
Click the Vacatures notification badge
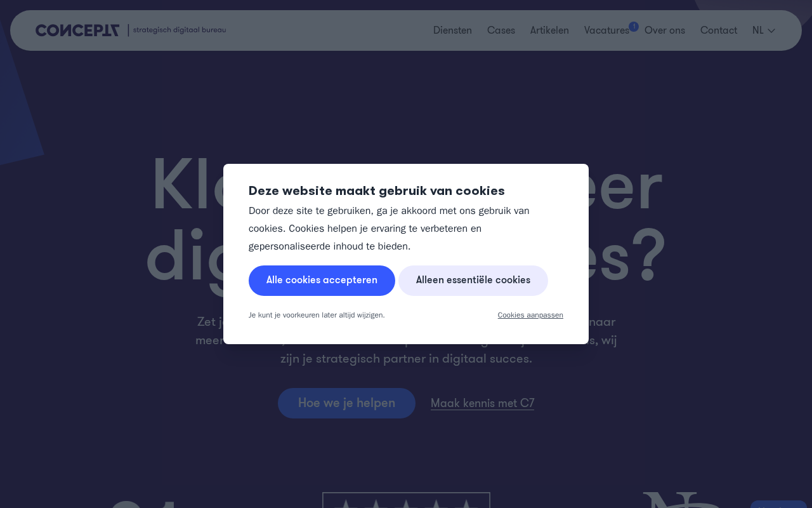pos(634,27)
